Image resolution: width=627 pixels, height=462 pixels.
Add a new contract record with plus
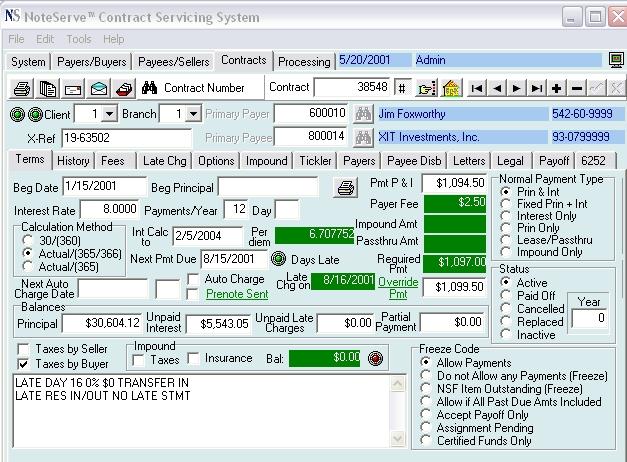click(x=557, y=88)
